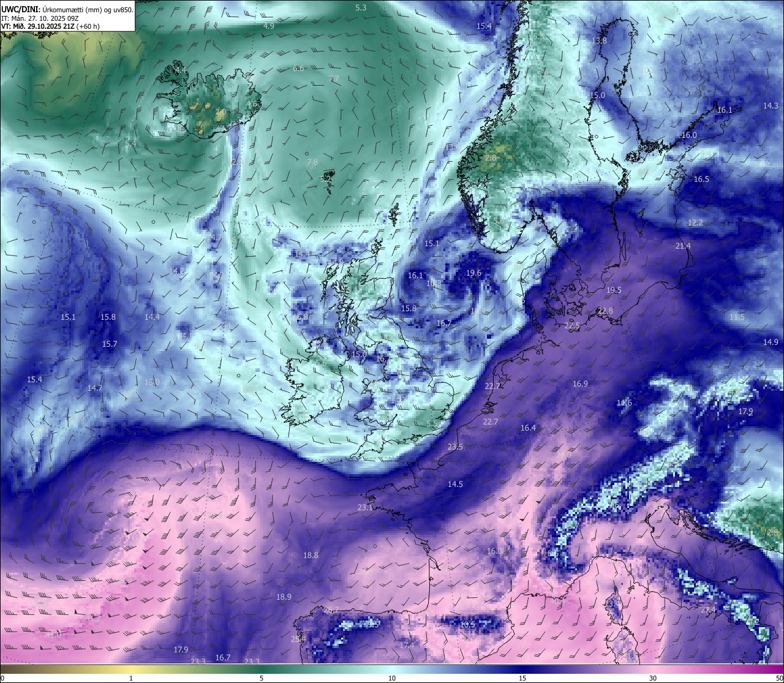This screenshot has width=784, height=683.
Task: Select the 22.8 value label
Action: click(605, 311)
